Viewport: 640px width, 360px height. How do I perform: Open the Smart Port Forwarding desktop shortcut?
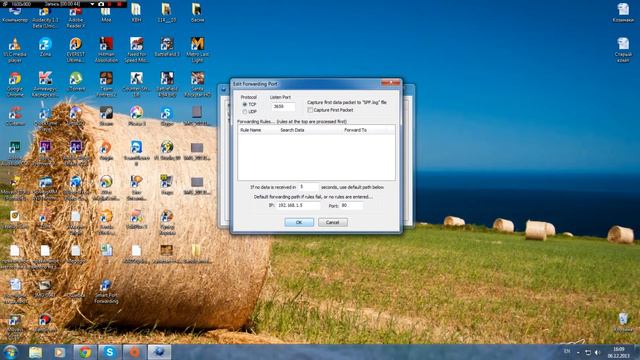tap(106, 291)
